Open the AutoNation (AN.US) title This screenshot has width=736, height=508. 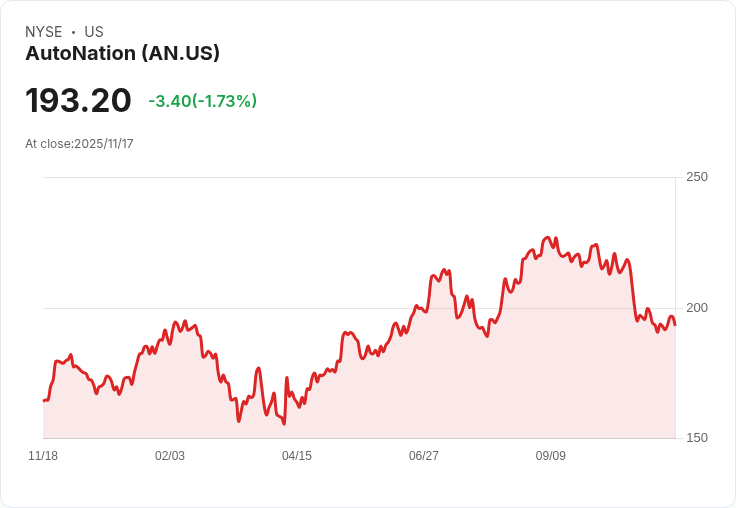(122, 54)
